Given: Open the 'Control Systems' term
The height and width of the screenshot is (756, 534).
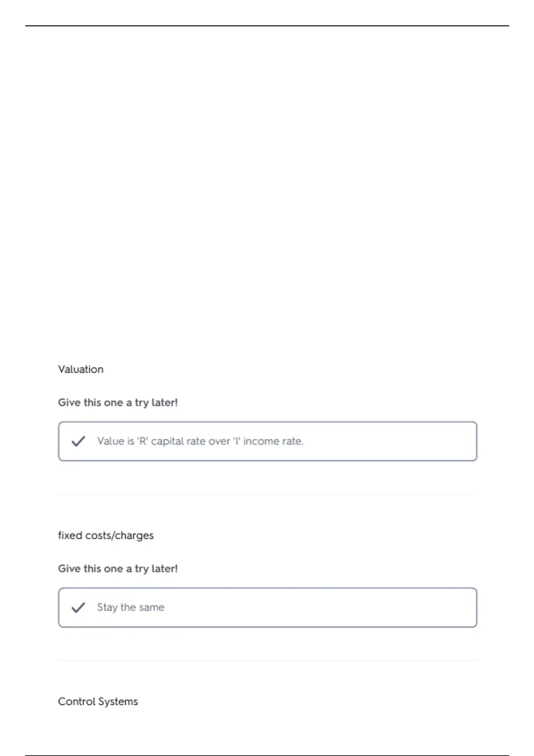Looking at the screenshot, I should point(98,701).
